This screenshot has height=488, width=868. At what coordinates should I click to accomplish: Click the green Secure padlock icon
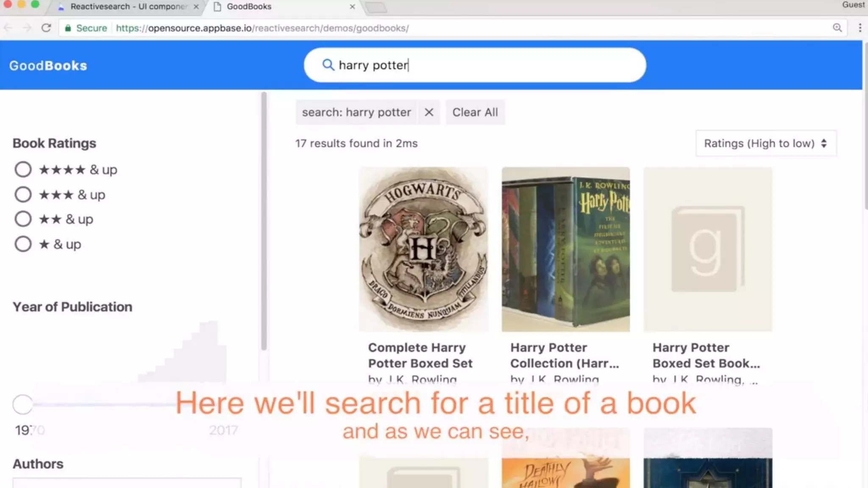coord(67,28)
